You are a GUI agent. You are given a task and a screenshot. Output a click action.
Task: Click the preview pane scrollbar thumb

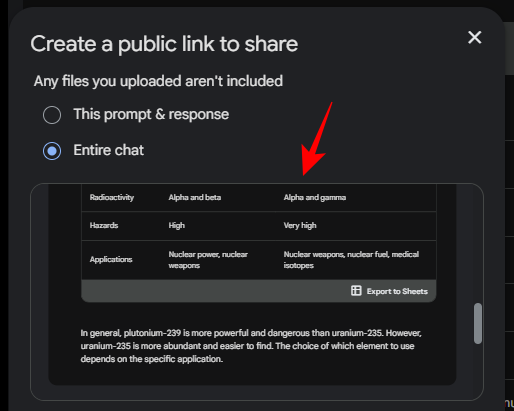[x=478, y=323]
